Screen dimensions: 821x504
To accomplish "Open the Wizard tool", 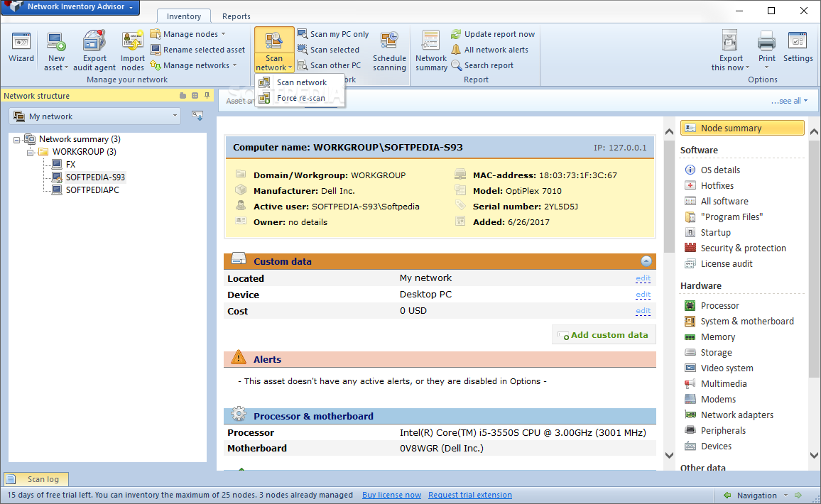I will pyautogui.click(x=21, y=48).
